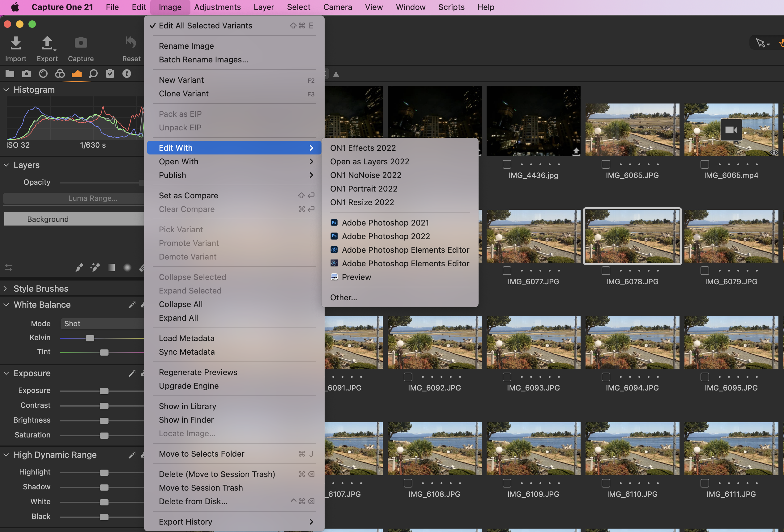
Task: Expand the Style Brushes panel
Action: point(5,289)
